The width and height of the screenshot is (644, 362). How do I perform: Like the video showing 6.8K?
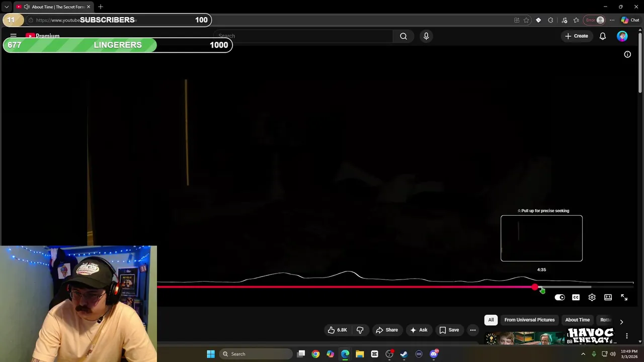[x=337, y=330]
